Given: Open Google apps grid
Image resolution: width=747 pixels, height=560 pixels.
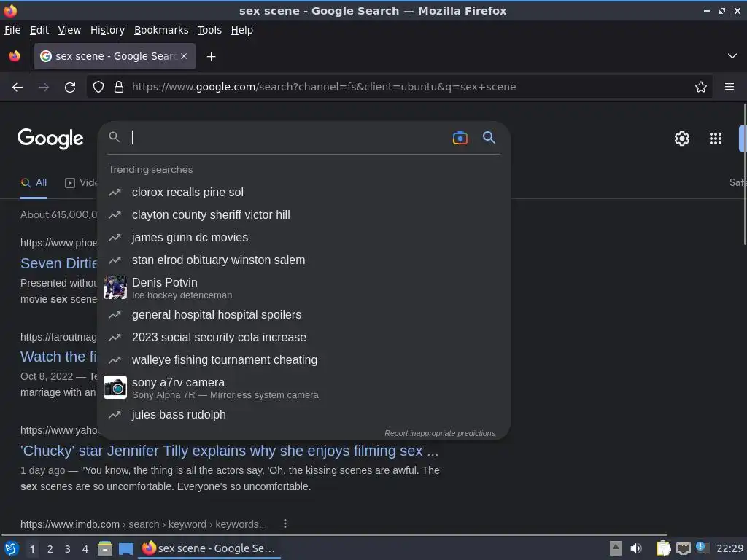Looking at the screenshot, I should [x=715, y=139].
